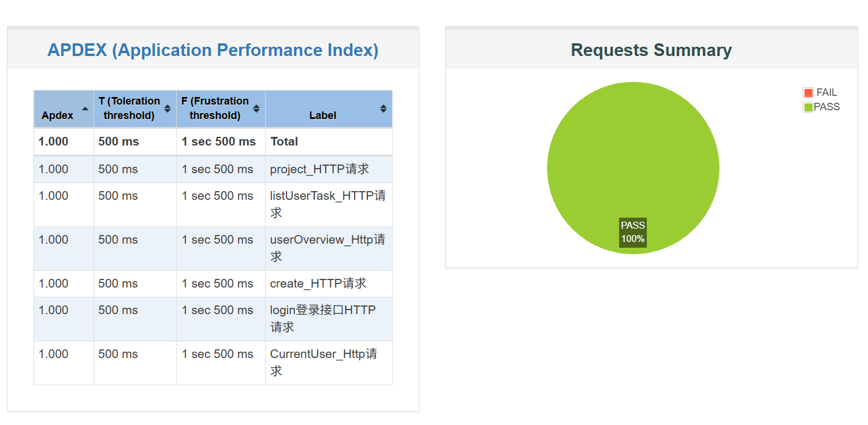Select the Total label cell
868x425 pixels.
[329, 141]
